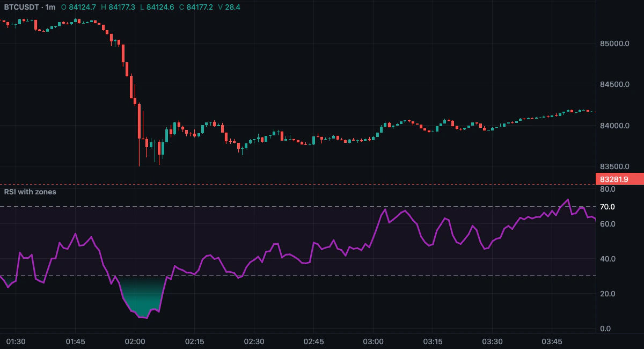
Task: Click the 02:00 time axis label
Action: (135, 342)
